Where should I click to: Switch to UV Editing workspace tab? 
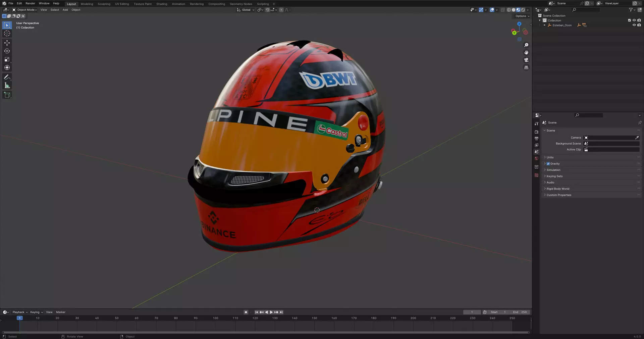122,4
